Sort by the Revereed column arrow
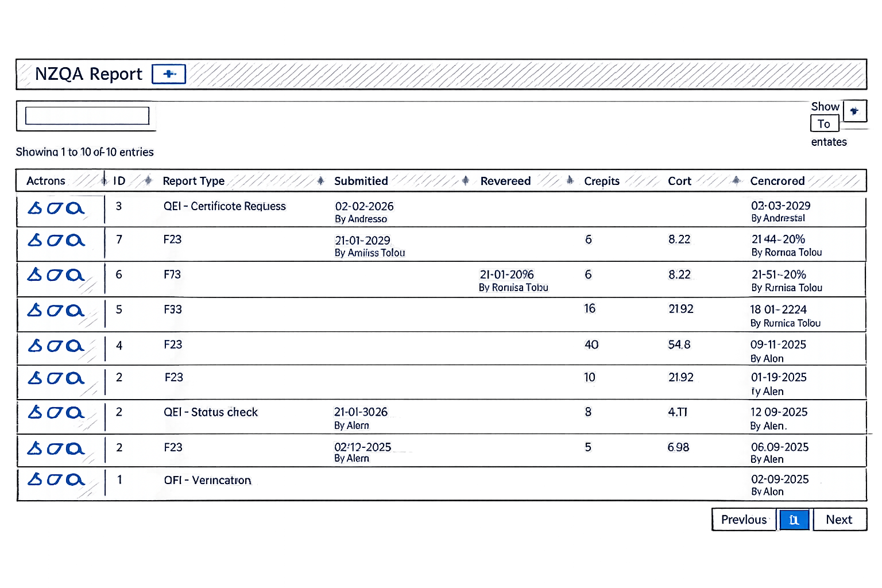 pyautogui.click(x=570, y=180)
